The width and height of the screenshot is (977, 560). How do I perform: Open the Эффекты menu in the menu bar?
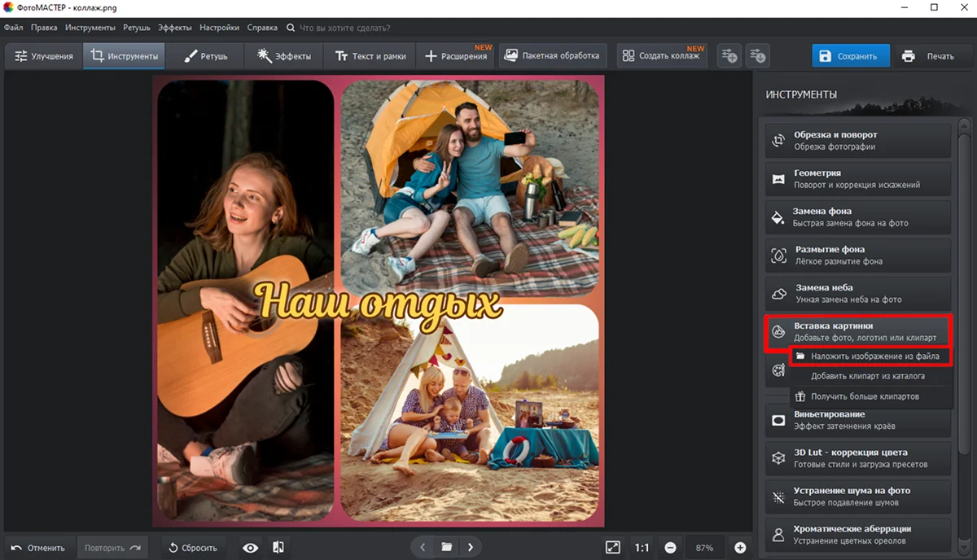[x=175, y=28]
